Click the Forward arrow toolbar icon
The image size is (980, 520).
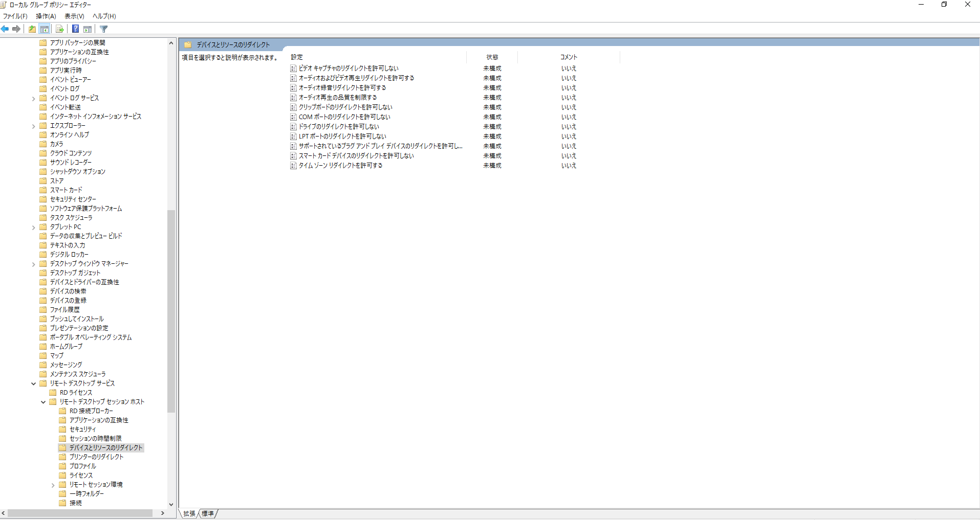coord(16,29)
